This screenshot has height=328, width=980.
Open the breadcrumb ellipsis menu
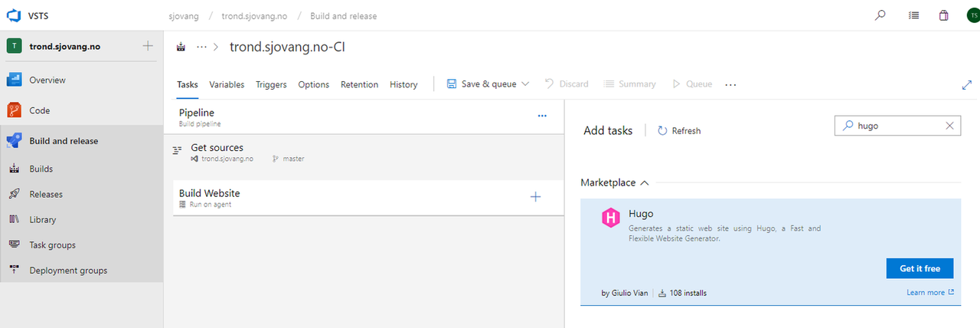click(202, 47)
